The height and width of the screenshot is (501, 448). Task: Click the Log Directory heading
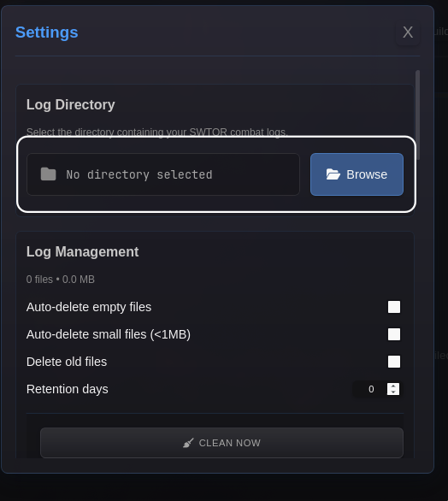[x=71, y=105]
